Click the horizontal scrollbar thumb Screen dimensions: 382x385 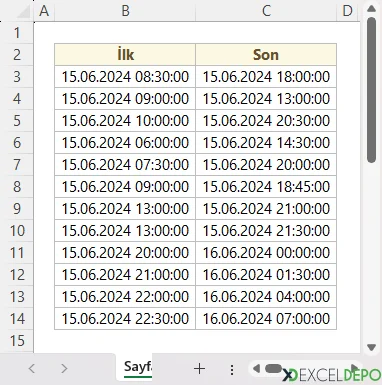coord(273,368)
